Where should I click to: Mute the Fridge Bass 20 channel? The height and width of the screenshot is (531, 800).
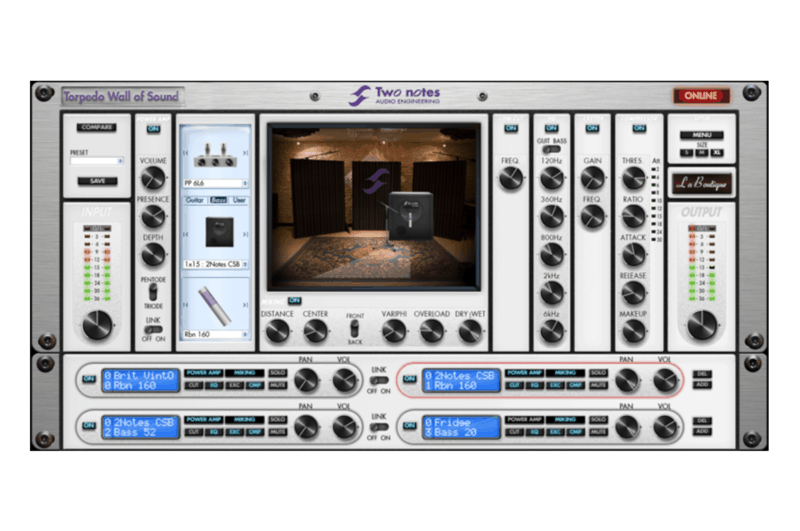[598, 432]
